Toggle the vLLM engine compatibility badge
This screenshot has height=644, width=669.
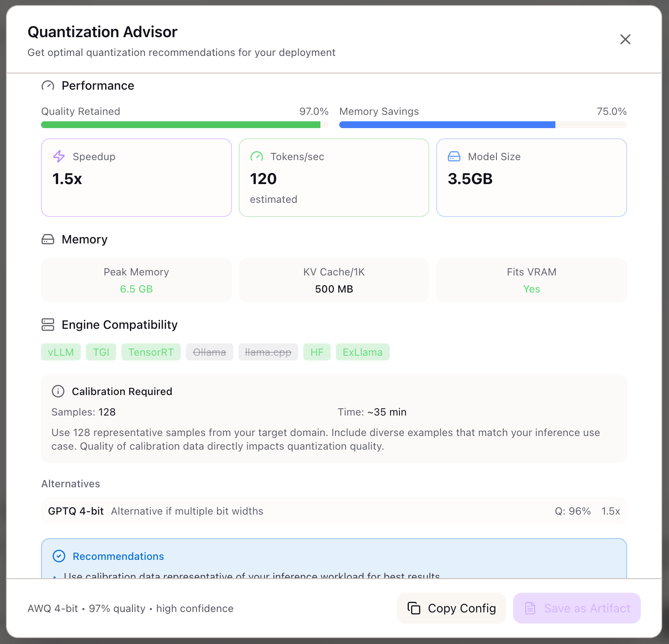click(61, 352)
